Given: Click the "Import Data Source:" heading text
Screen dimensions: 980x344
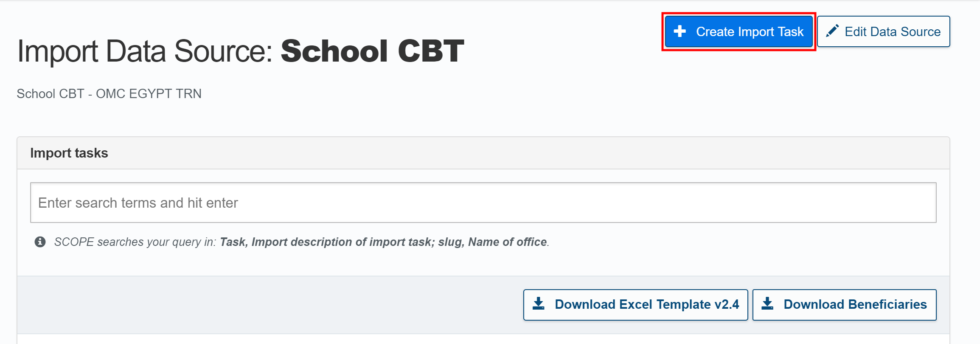Looking at the screenshot, I should pyautogui.click(x=144, y=51).
